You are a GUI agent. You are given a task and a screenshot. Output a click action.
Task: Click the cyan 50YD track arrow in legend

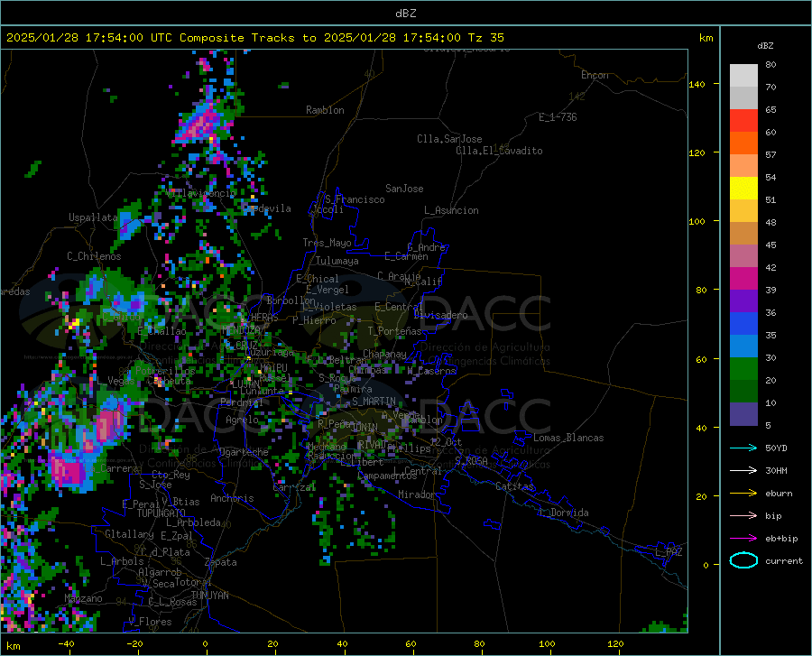(743, 448)
